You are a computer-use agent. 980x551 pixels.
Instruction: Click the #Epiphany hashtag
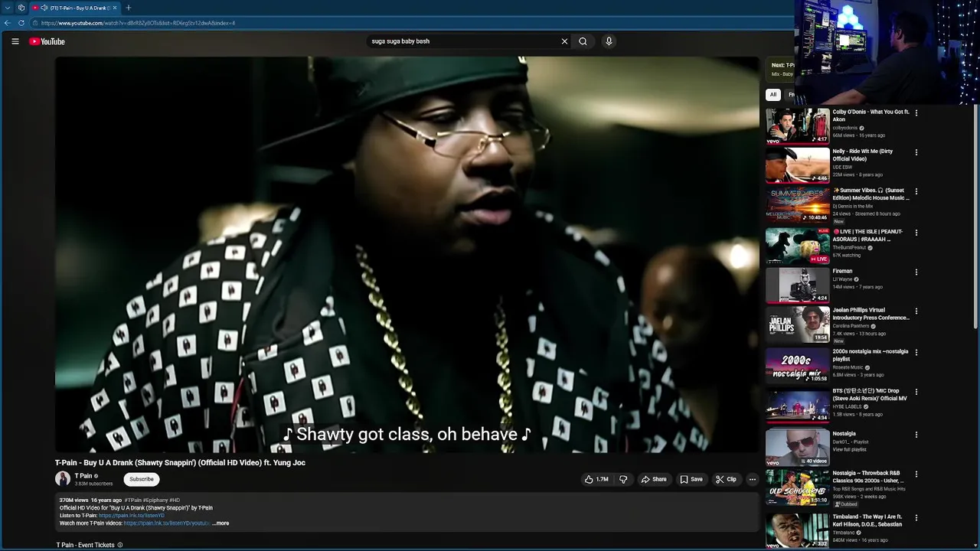click(x=155, y=500)
